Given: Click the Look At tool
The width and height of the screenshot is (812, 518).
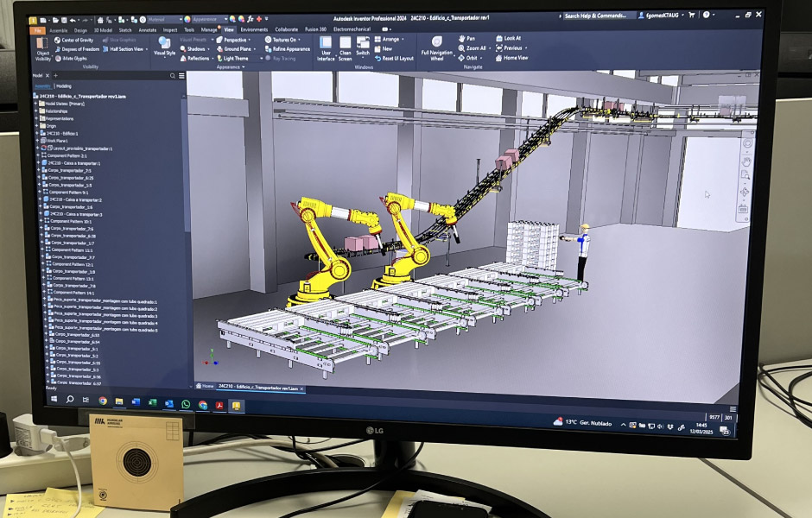Looking at the screenshot, I should click(x=508, y=39).
